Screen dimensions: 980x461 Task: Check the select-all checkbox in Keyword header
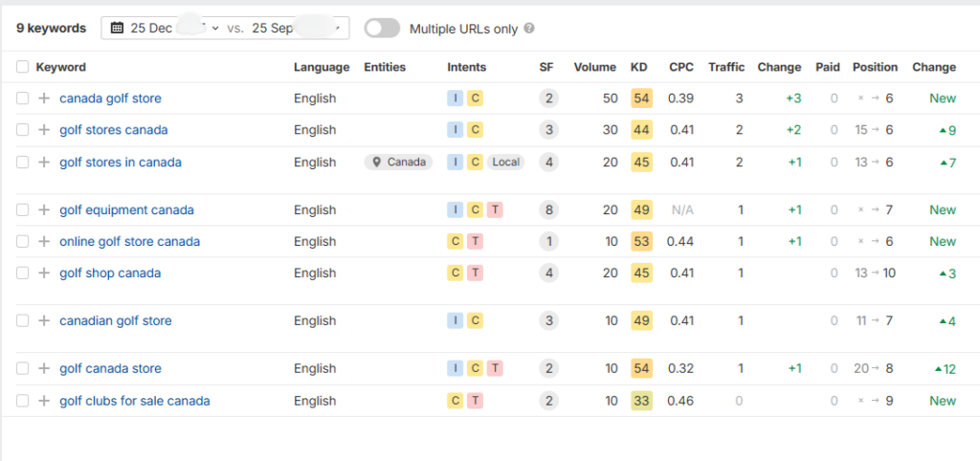[x=23, y=67]
